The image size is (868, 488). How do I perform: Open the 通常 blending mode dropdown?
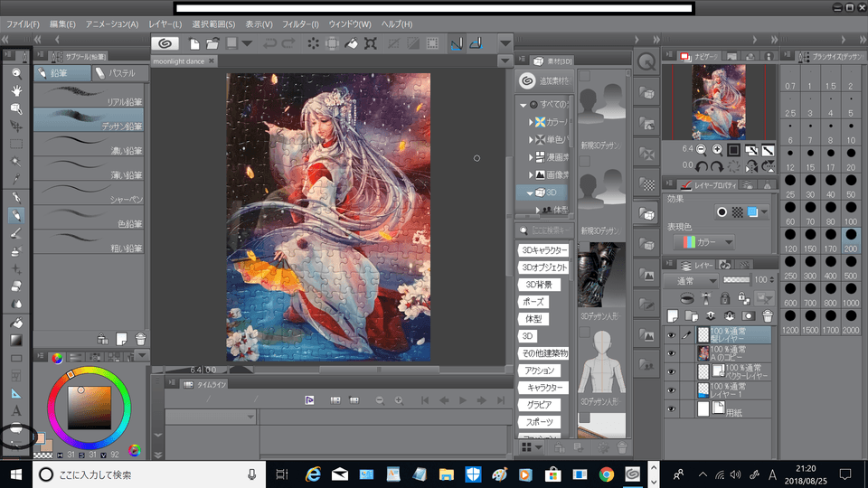click(694, 281)
